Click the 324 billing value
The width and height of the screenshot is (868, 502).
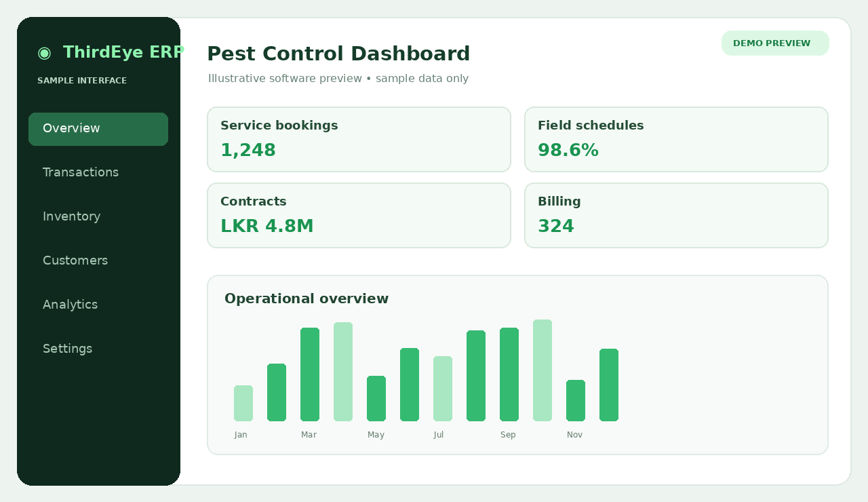pos(556,227)
